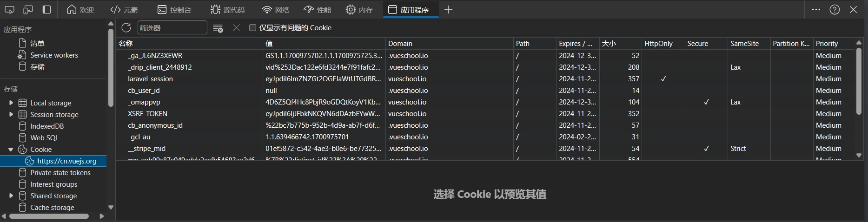Viewport: 868px width, 222px height.
Task: Toggle the sidebar dock panel icon
Action: pos(46,10)
